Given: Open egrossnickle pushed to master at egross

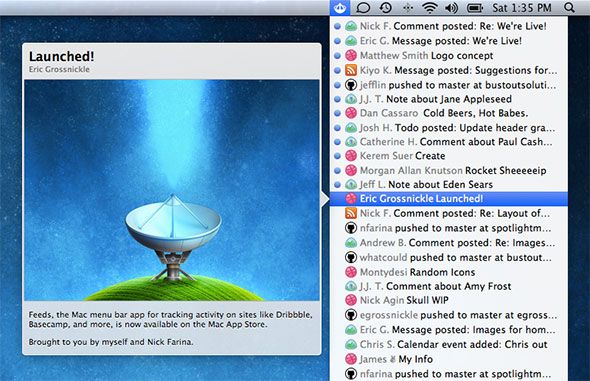Looking at the screenshot, I should (x=449, y=315).
